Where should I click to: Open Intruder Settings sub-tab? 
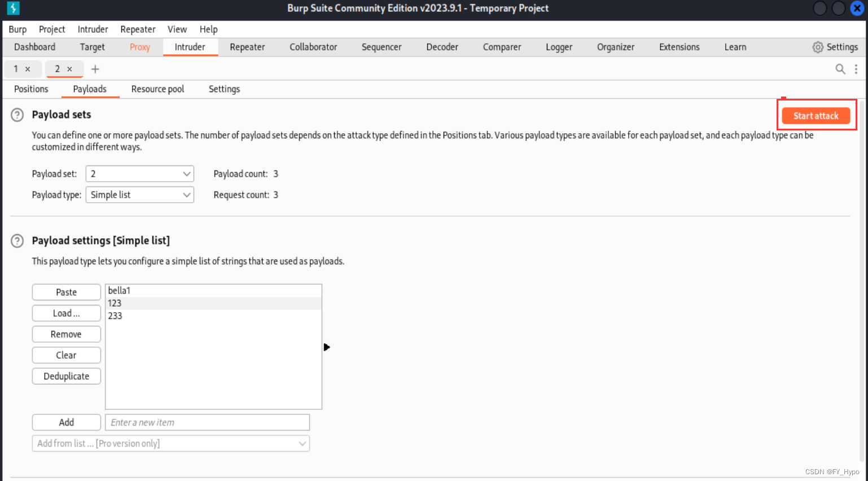(224, 89)
